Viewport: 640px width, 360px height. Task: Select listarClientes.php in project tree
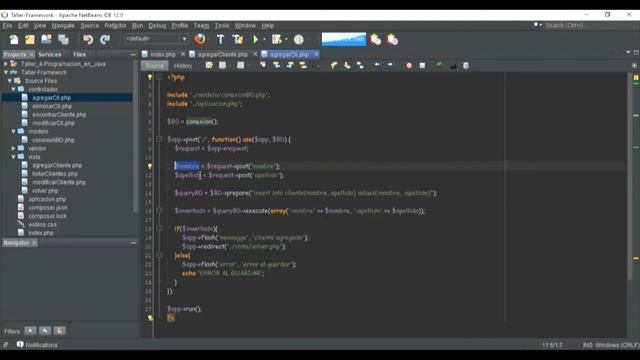tap(55, 174)
